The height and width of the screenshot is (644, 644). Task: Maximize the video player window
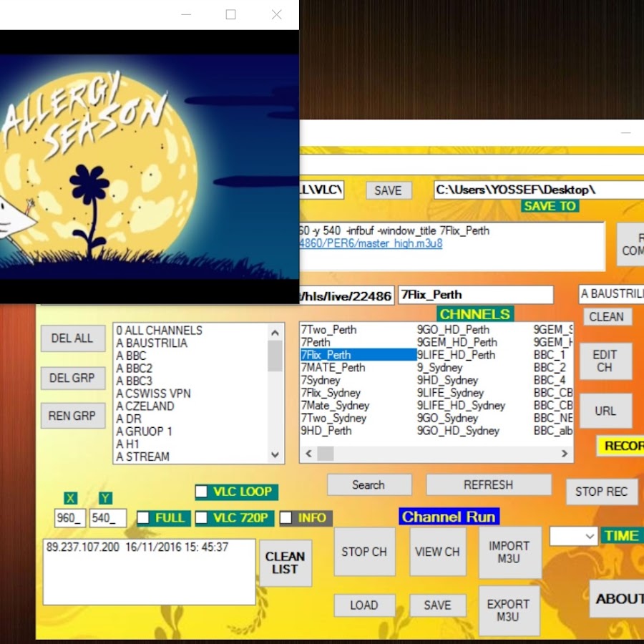pos(231,15)
